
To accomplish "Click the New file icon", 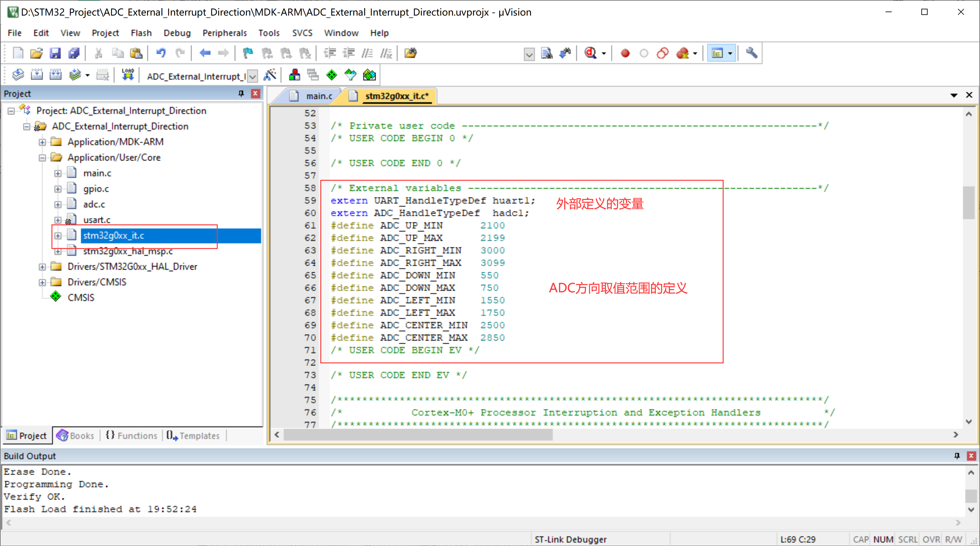I will click(x=17, y=53).
